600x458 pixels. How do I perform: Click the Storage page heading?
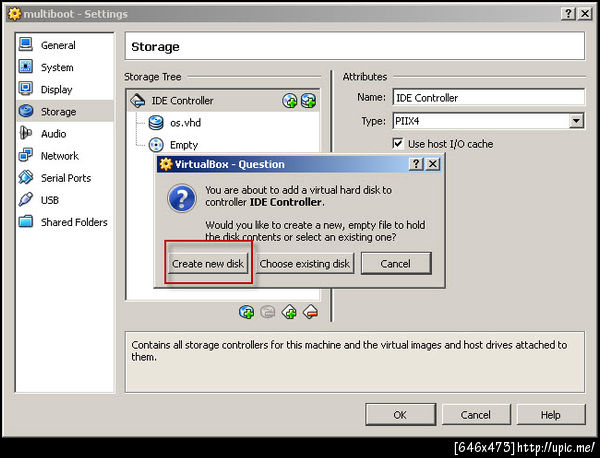[x=155, y=47]
